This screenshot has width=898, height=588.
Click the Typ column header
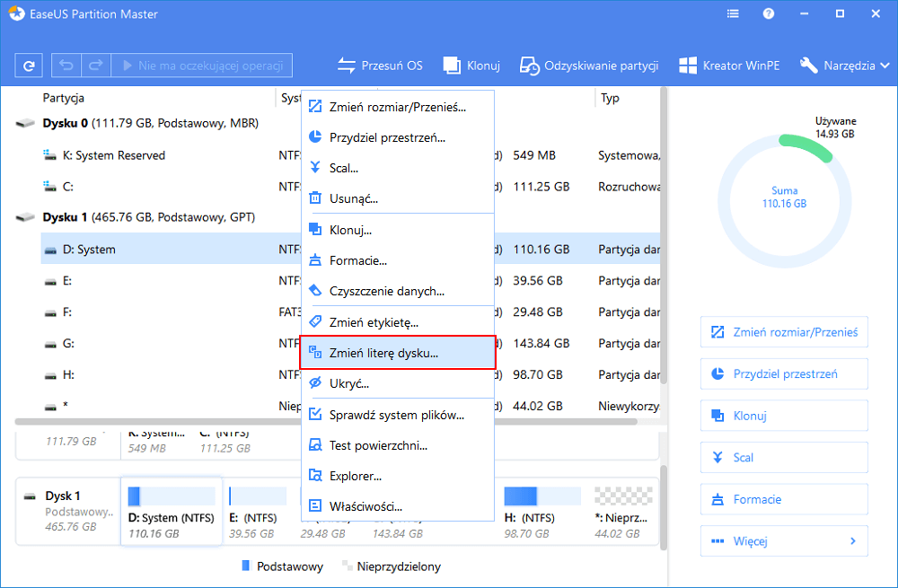[610, 98]
